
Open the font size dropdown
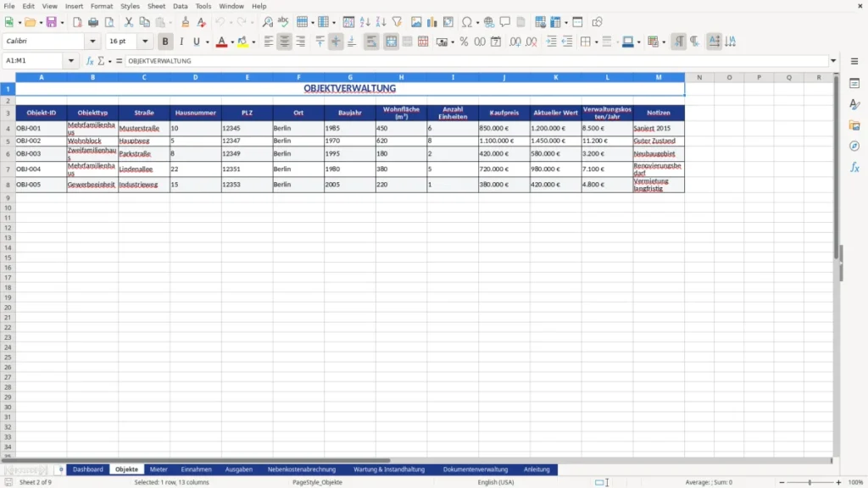click(145, 42)
